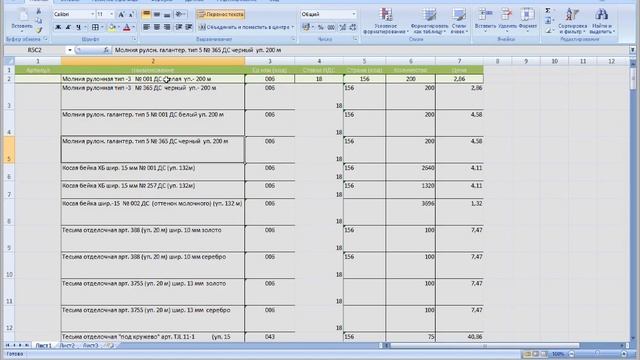Click the insert new worksheet tab icon

pyautogui.click(x=109, y=346)
